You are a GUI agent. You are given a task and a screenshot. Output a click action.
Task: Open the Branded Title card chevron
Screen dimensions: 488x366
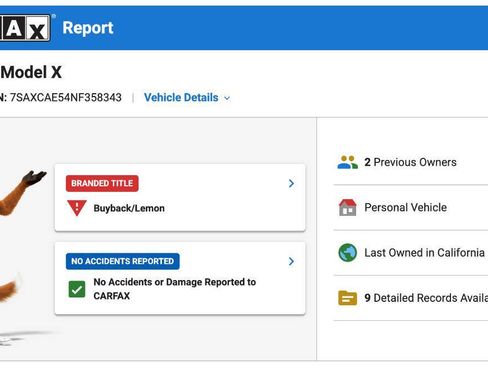pyautogui.click(x=291, y=183)
